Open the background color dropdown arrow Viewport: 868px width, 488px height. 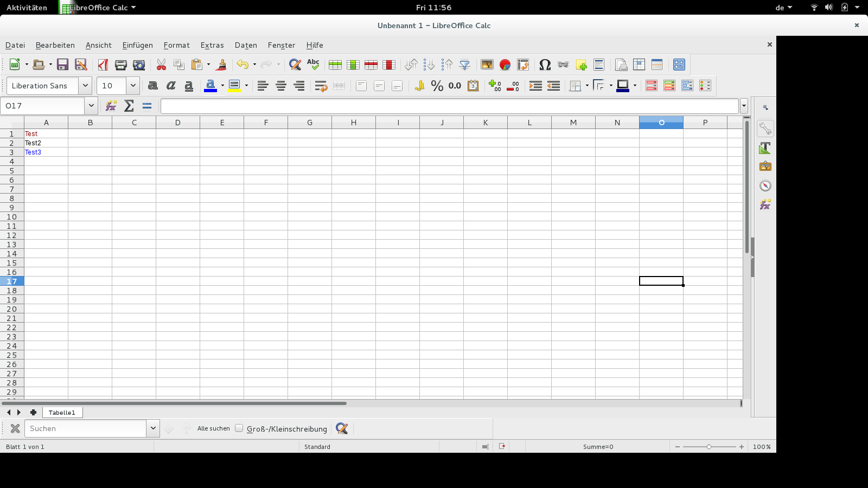coord(246,86)
